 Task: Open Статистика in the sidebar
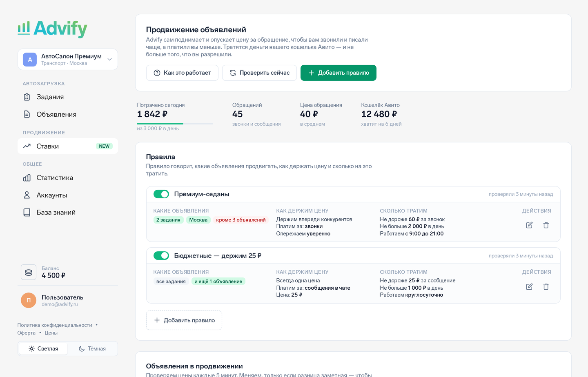click(x=68, y=178)
